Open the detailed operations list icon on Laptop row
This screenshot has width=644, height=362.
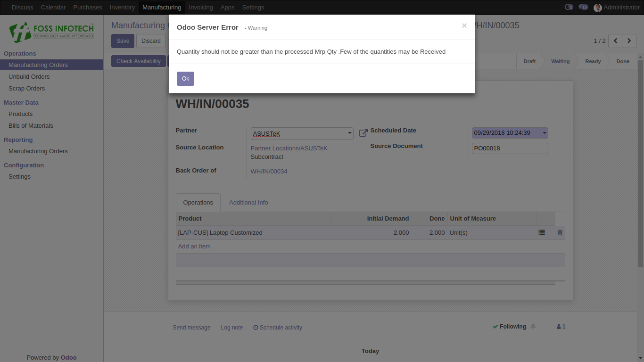point(542,232)
